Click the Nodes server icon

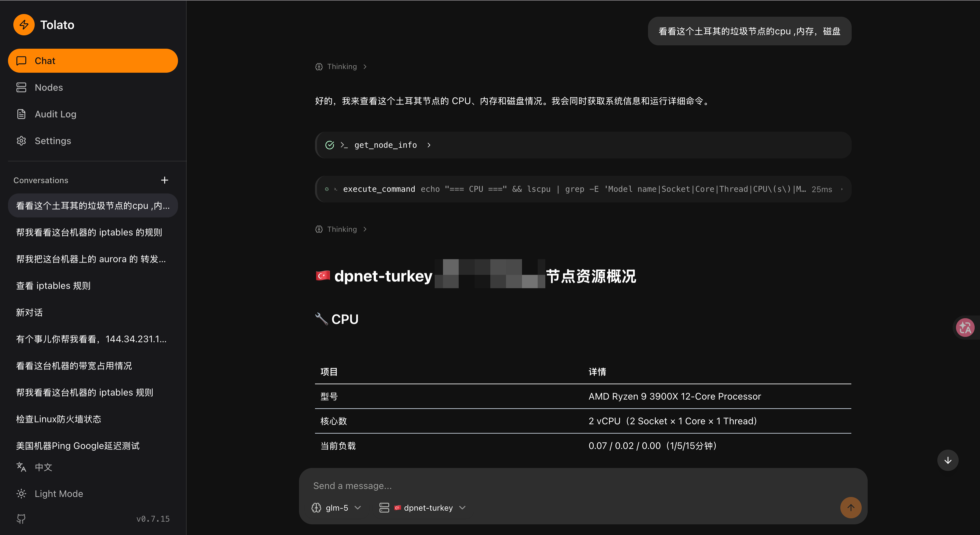[21, 88]
